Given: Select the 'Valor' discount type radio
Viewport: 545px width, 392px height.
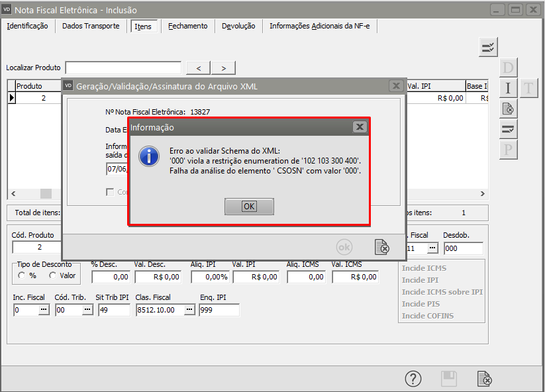Looking at the screenshot, I should click(53, 275).
